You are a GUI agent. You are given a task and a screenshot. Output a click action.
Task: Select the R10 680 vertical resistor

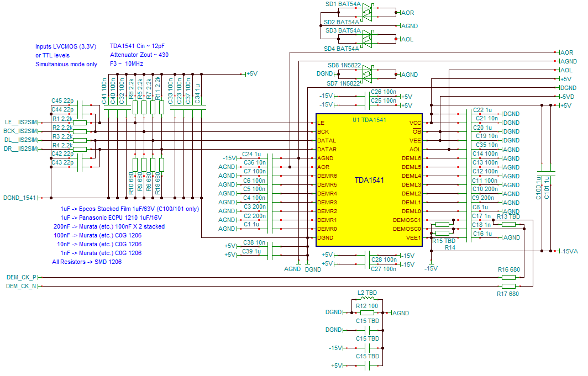pos(135,165)
